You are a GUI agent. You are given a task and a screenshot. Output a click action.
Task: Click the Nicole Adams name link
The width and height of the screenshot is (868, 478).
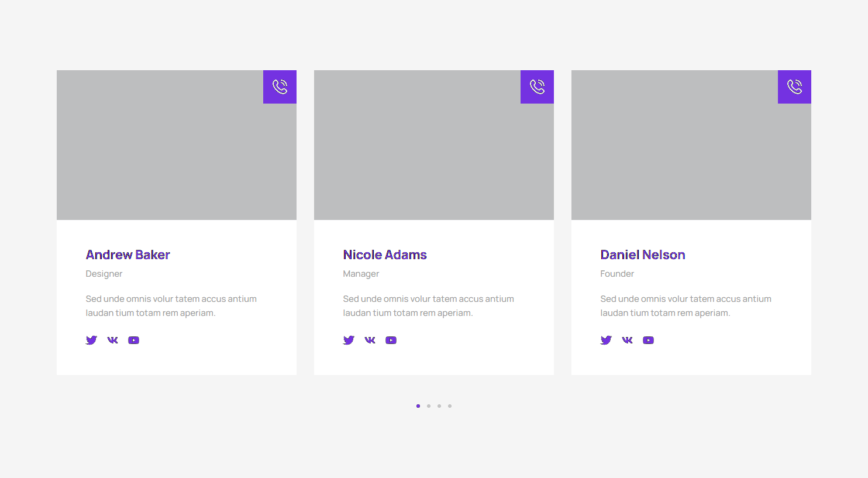pyautogui.click(x=385, y=255)
